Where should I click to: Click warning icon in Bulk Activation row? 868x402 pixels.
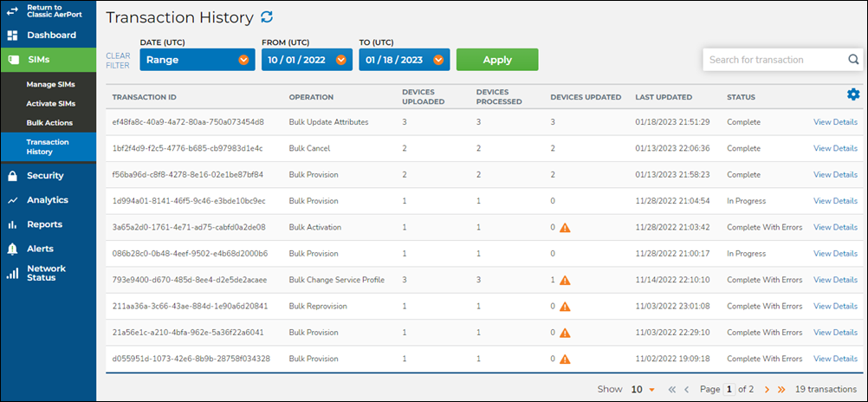[564, 227]
